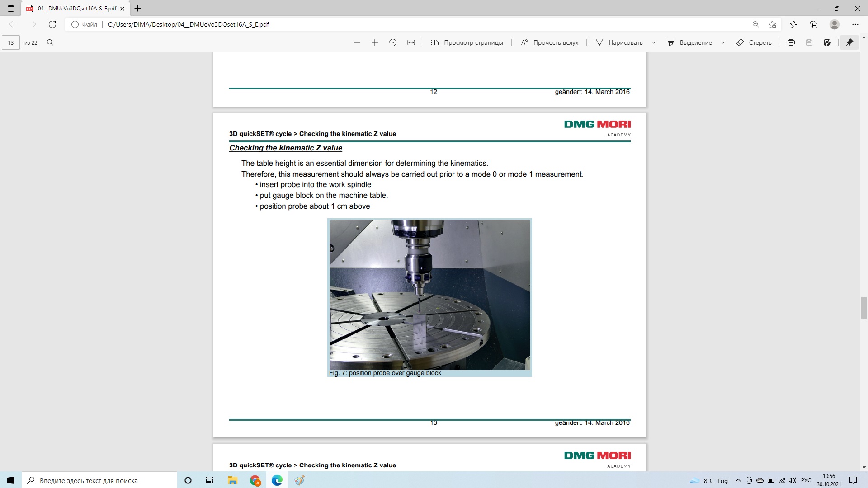Viewport: 868px width, 488px height.
Task: Print the PDF document
Action: click(791, 42)
